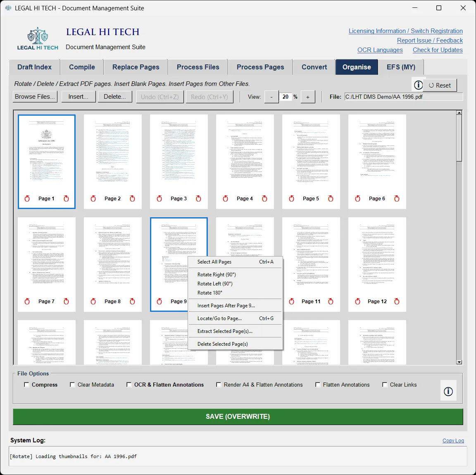Click the rotate-left icon beside Page 6
Image resolution: width=476 pixels, height=475 pixels.
pos(357,199)
